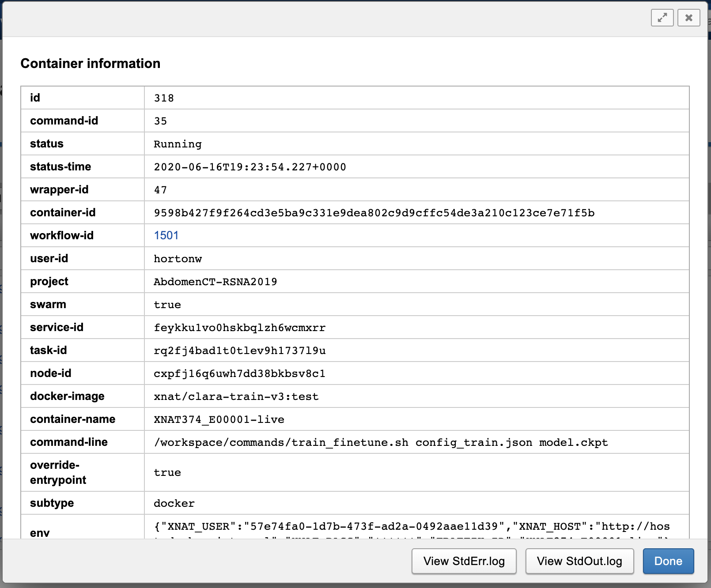Click the env JSON value text
This screenshot has height=588, width=711.
coord(412,527)
